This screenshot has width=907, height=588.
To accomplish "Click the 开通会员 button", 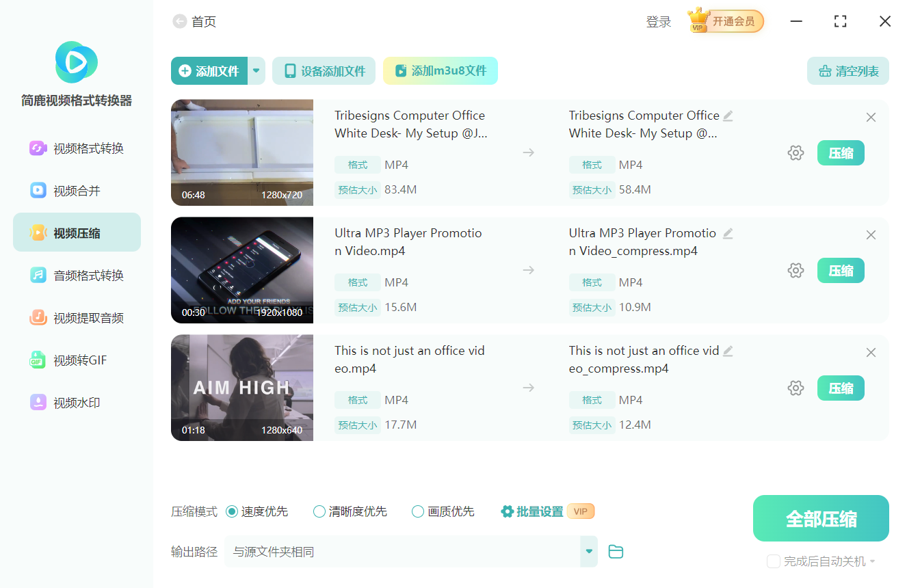I will [x=733, y=21].
